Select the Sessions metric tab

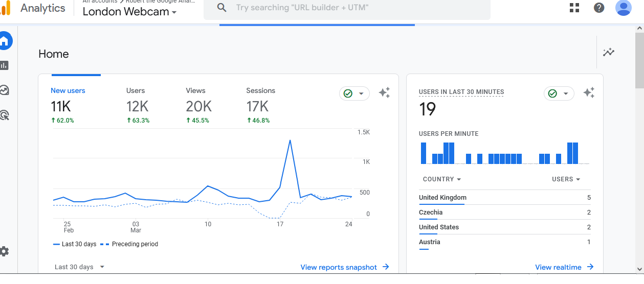click(x=261, y=106)
